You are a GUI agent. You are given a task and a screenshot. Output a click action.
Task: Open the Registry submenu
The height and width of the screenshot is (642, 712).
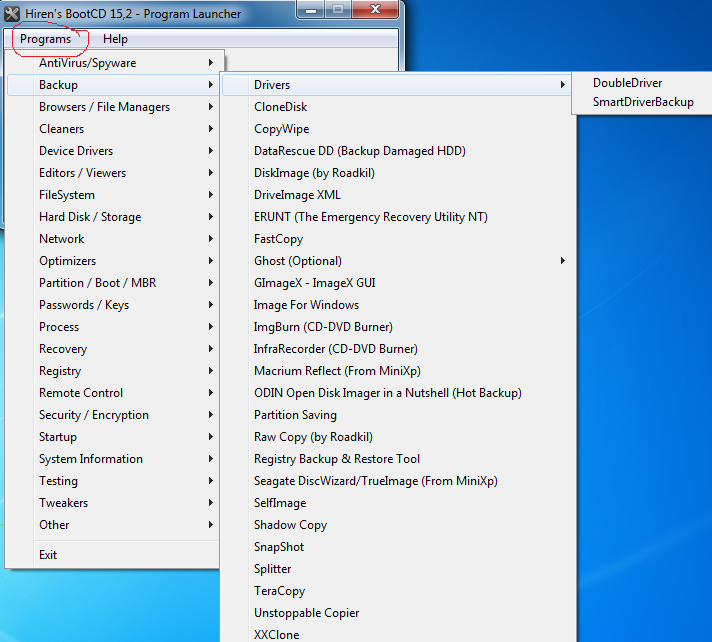(x=114, y=371)
